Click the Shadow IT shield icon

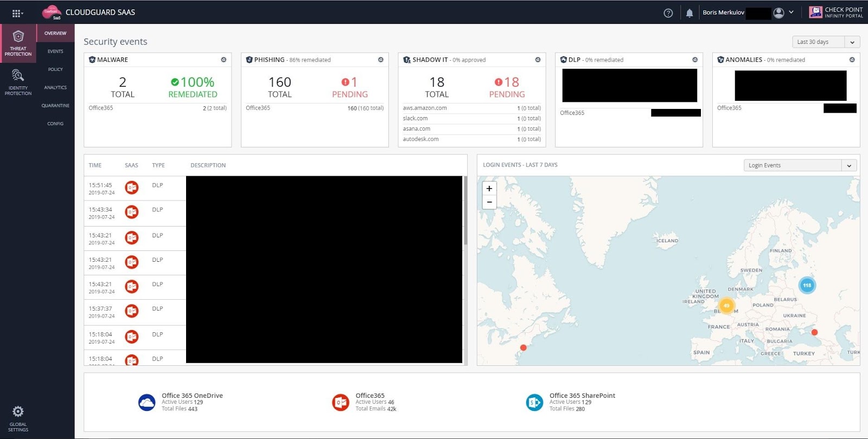point(406,60)
